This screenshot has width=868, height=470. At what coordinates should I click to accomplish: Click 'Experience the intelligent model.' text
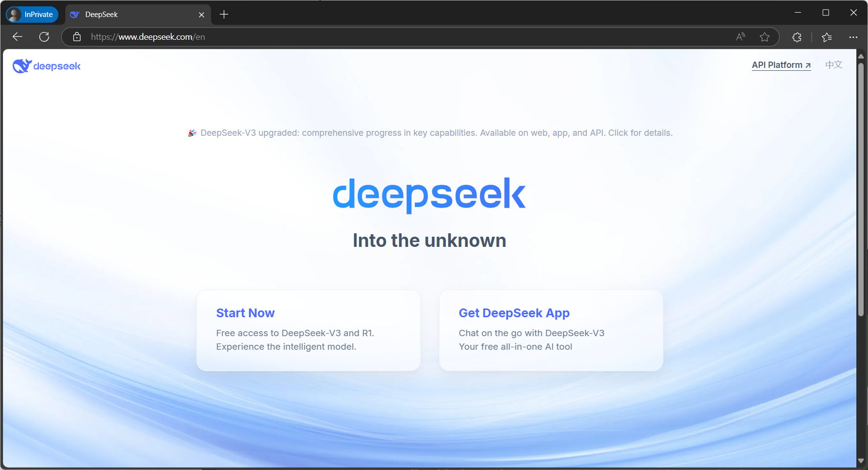[x=286, y=347]
